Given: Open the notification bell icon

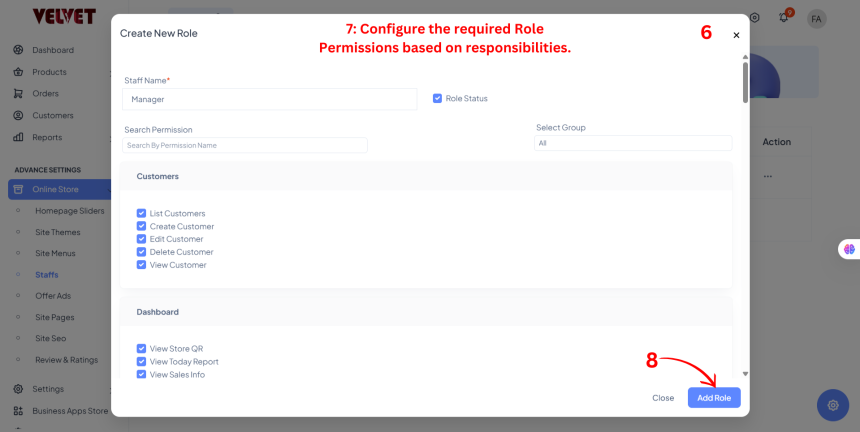Looking at the screenshot, I should tap(786, 18).
